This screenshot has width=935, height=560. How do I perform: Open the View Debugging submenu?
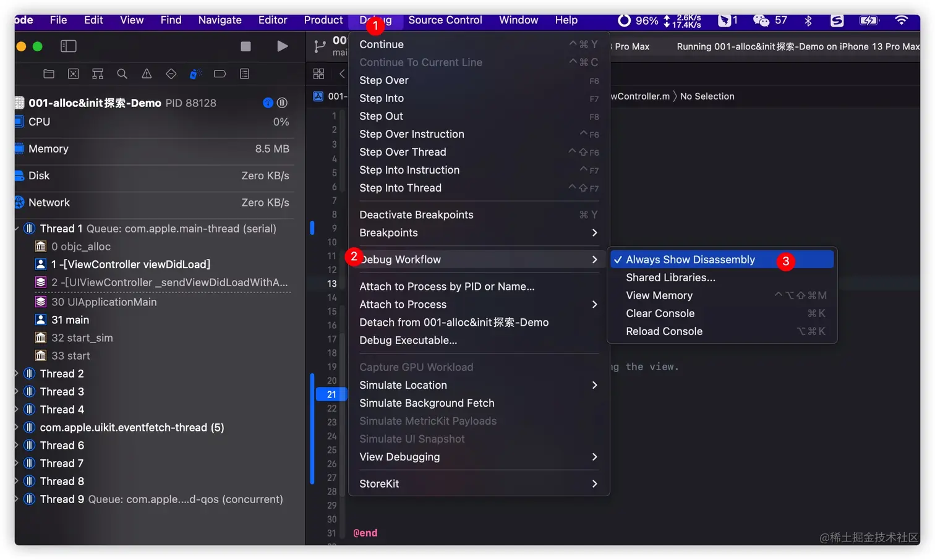(479, 457)
